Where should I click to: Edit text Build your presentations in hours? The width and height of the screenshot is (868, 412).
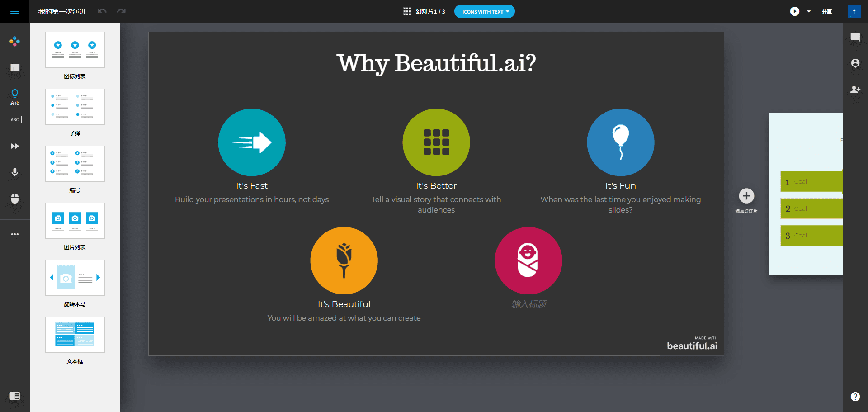[x=252, y=199]
